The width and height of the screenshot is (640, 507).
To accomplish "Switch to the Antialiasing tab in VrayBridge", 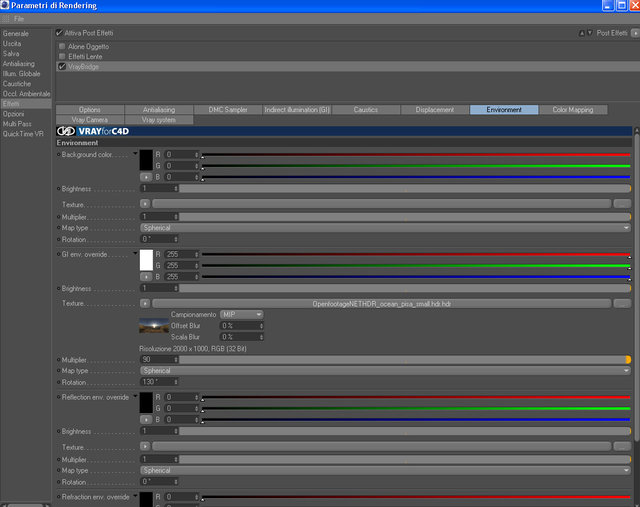I will (159, 109).
